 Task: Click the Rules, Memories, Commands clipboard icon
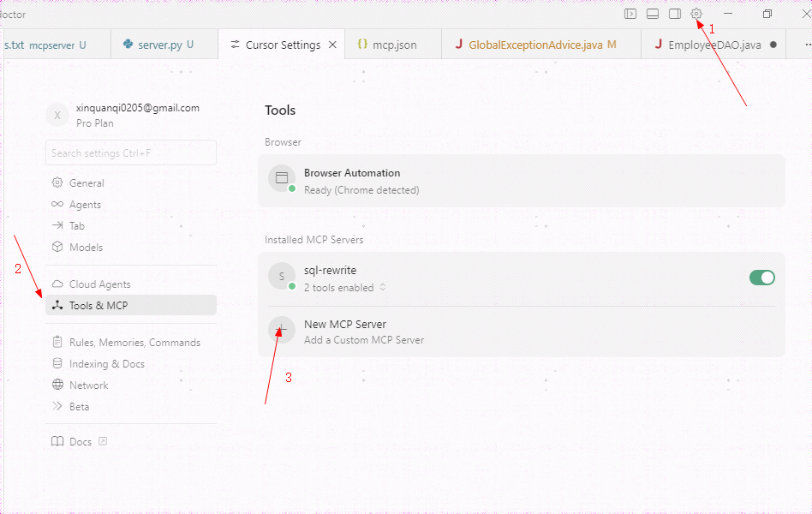[x=57, y=342]
